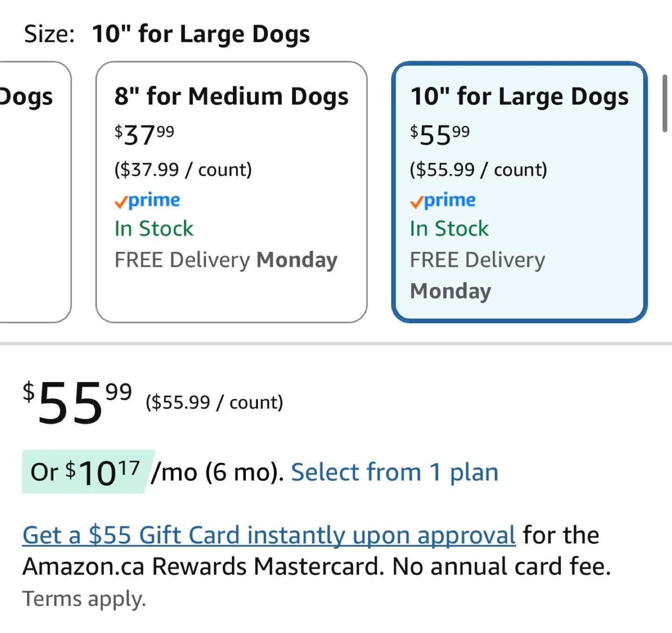
Task: Click the Terms apply text
Action: (x=84, y=599)
